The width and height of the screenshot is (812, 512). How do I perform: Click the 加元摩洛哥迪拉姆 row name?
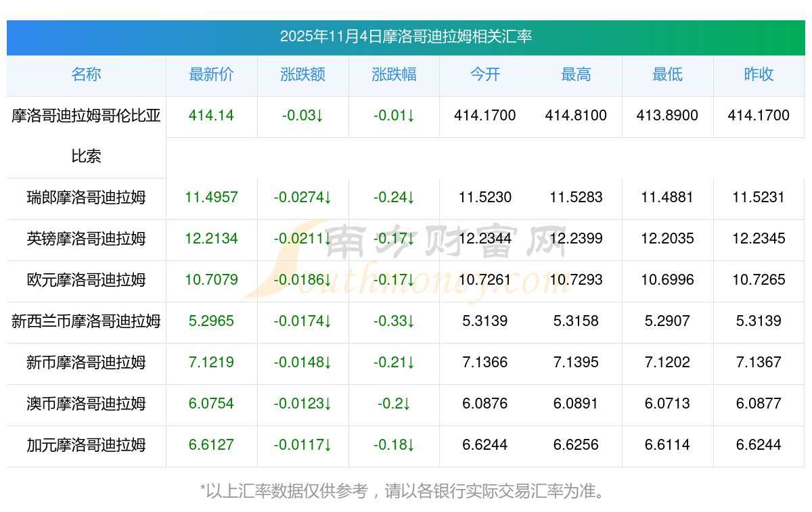point(86,446)
